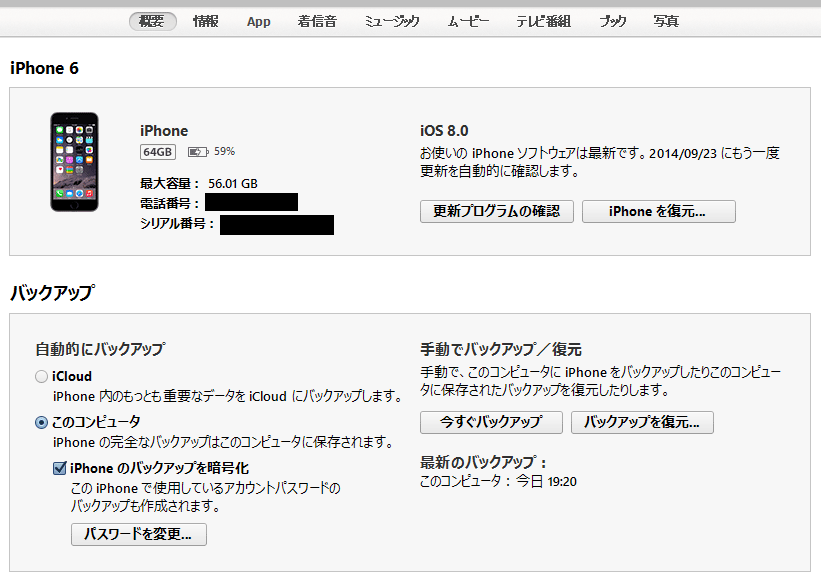The height and width of the screenshot is (583, 821).
Task: Select the このコンピュータ radio button
Action: 41,422
